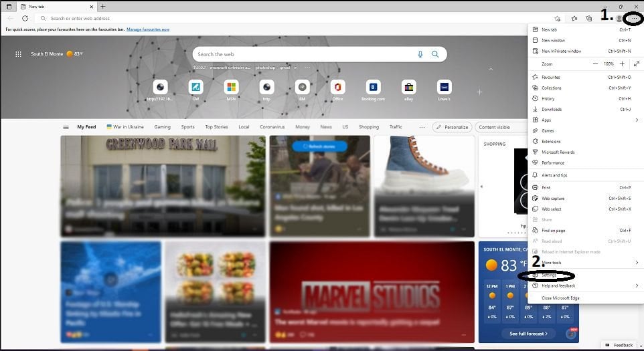
Task: Select Settings from the menu
Action: tap(549, 275)
